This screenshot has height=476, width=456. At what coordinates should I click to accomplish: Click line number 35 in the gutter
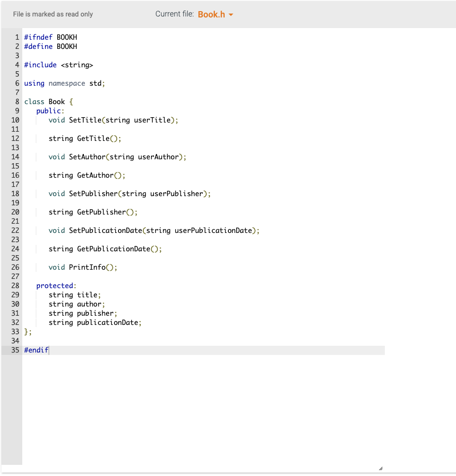[x=14, y=350]
